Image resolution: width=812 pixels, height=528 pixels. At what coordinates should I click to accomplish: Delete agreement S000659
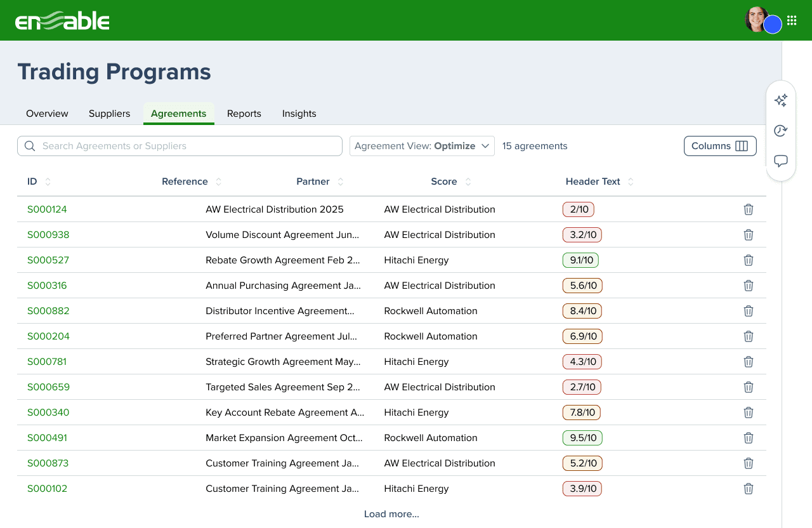point(749,387)
